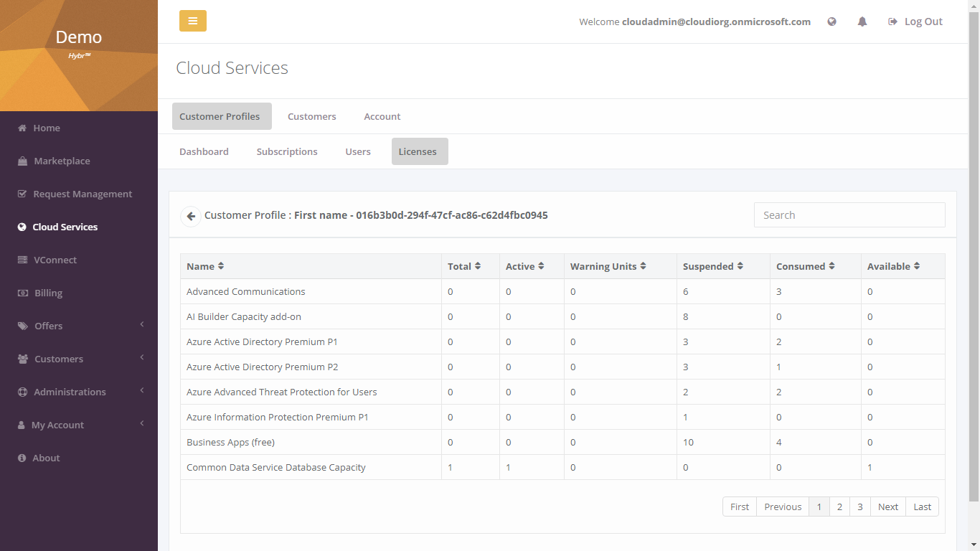Click the Log Out button
This screenshot has height=551, width=980.
915,22
